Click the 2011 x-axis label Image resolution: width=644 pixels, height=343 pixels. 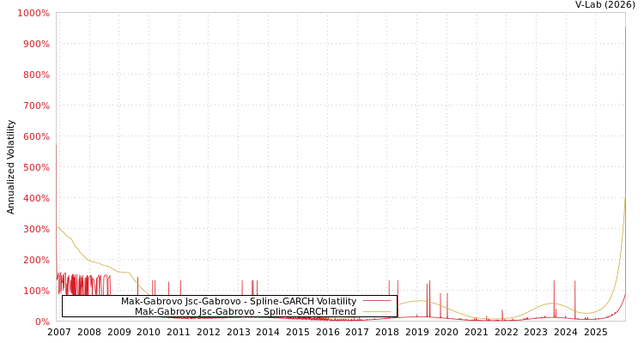tap(179, 332)
